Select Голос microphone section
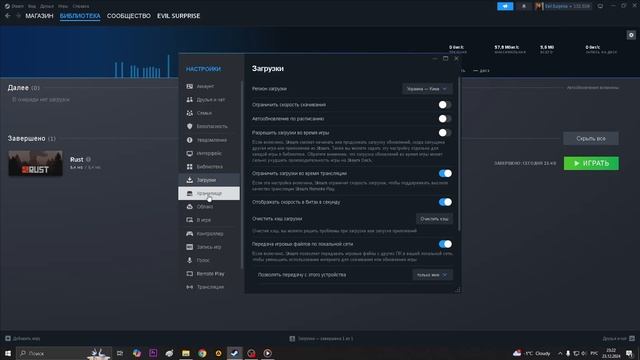Viewport: 640px width, 360px height. pyautogui.click(x=209, y=260)
